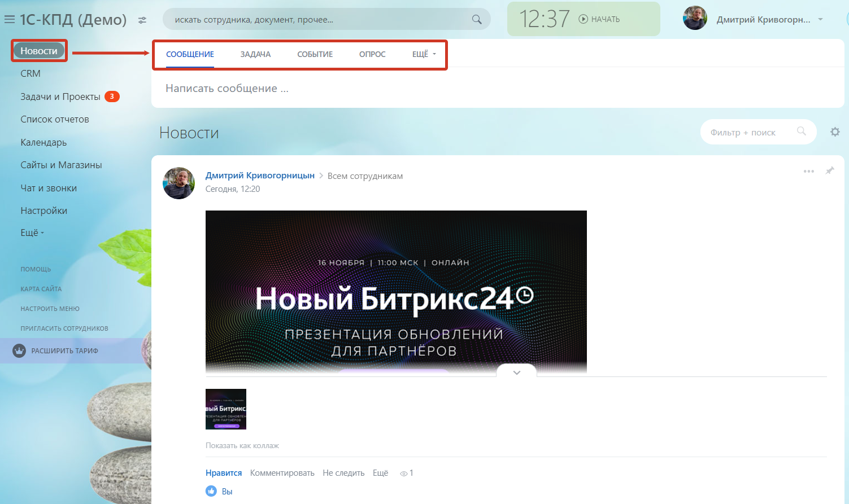
Task: Open Задачи и Проекты
Action: tap(60, 97)
